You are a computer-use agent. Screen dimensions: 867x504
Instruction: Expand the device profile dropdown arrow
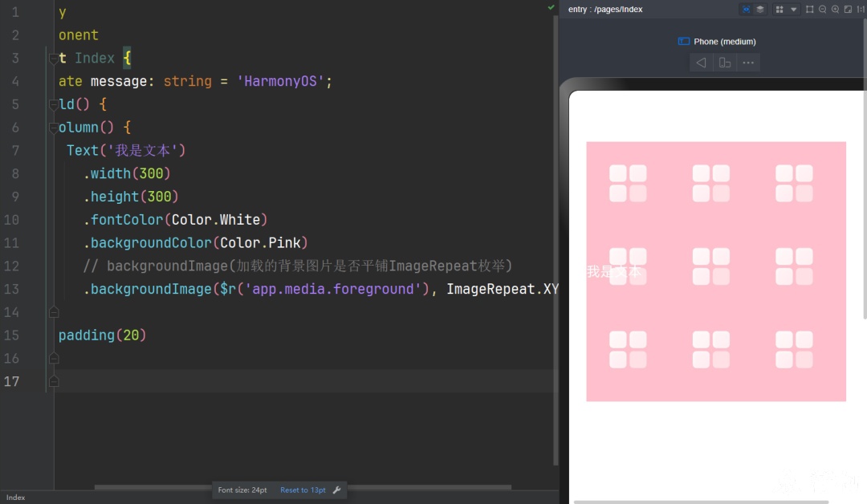pos(793,10)
